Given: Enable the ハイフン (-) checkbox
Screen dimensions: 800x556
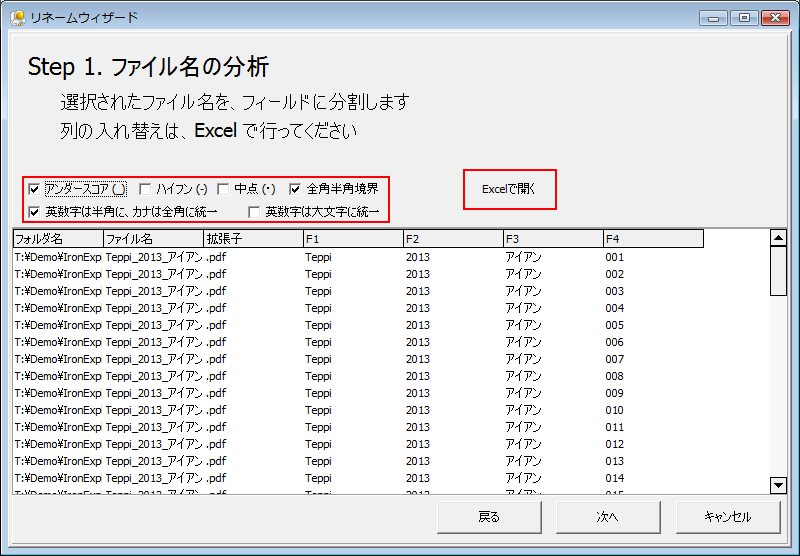Looking at the screenshot, I should [145, 190].
